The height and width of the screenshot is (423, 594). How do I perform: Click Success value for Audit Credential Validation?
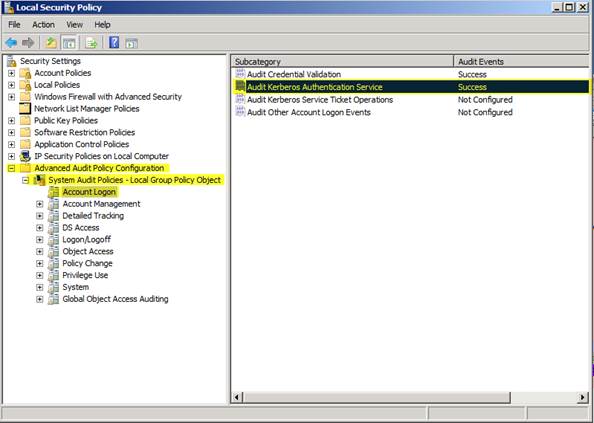[472, 74]
